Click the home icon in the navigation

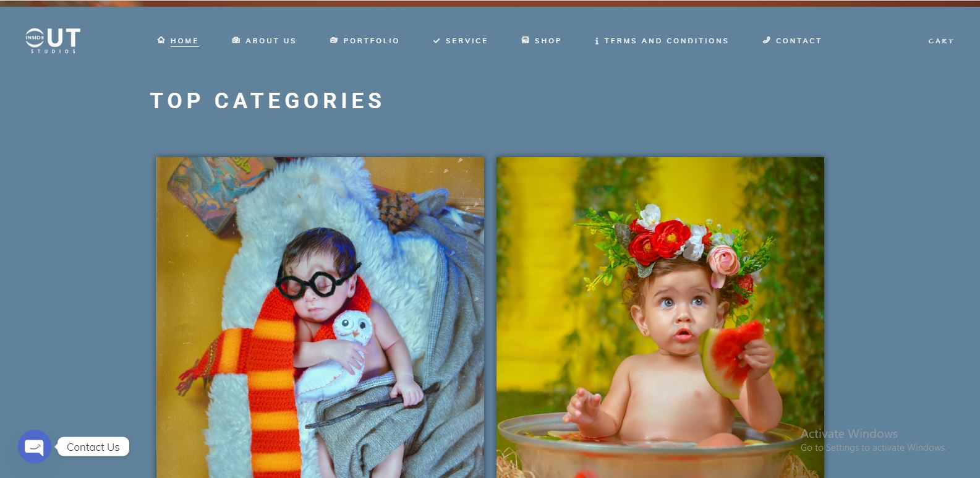click(x=161, y=40)
